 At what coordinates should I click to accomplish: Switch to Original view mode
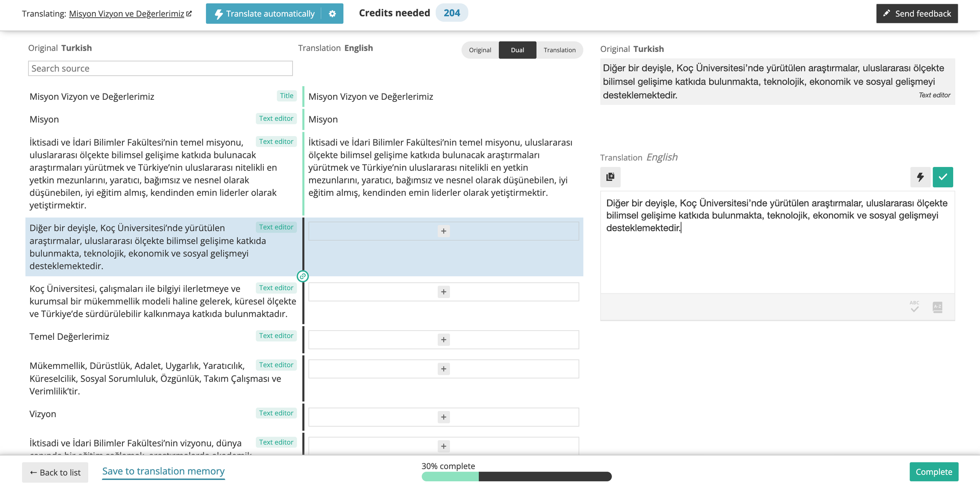coord(480,50)
